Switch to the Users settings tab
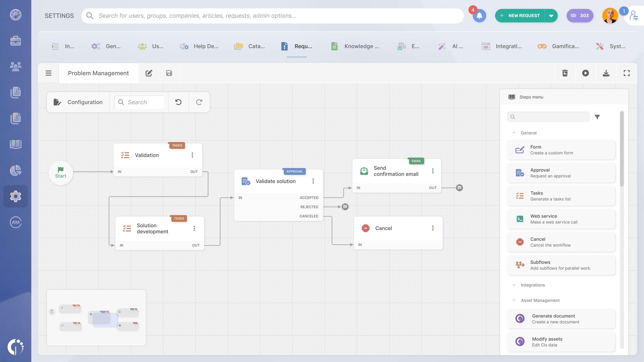This screenshot has height=362, width=644. point(150,46)
